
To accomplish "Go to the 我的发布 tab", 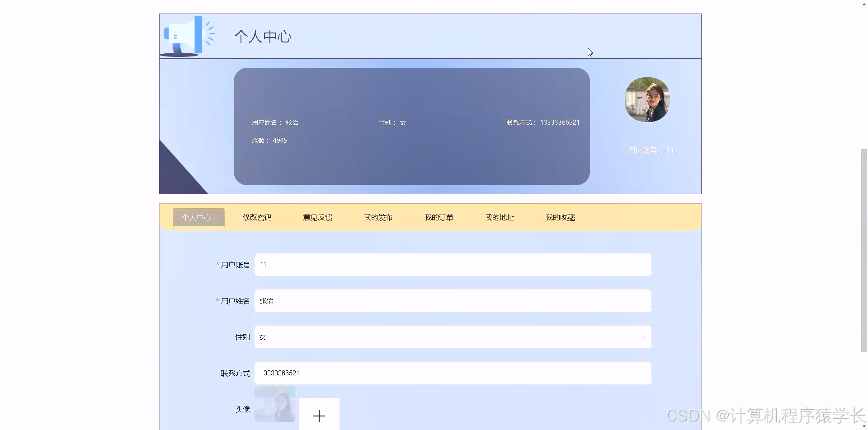I will (378, 217).
